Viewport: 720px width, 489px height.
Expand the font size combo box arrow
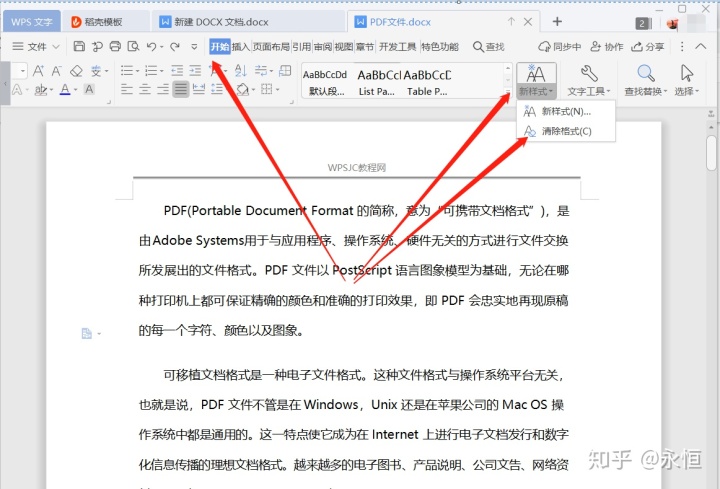point(23,71)
